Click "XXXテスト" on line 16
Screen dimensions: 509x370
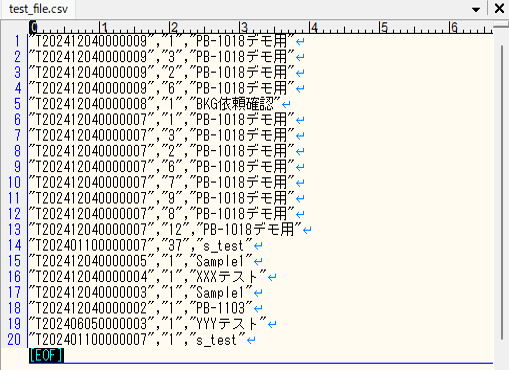[x=227, y=277]
